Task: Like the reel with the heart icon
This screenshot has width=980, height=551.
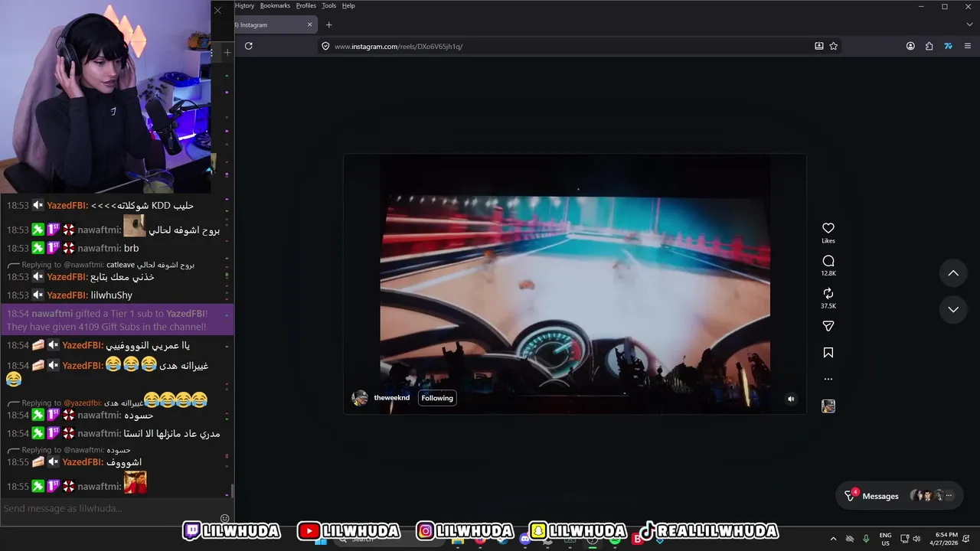Action: (x=828, y=228)
